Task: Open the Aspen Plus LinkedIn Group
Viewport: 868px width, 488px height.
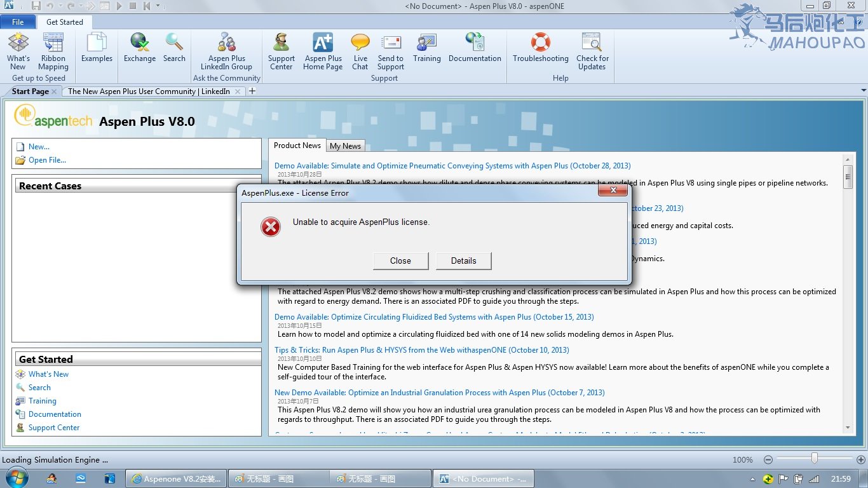Action: [227, 51]
